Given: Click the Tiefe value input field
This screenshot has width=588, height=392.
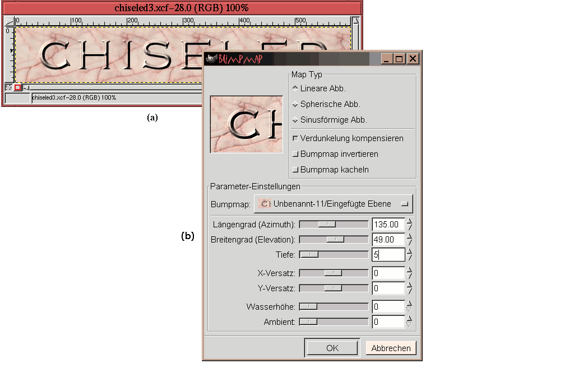Looking at the screenshot, I should point(388,255).
